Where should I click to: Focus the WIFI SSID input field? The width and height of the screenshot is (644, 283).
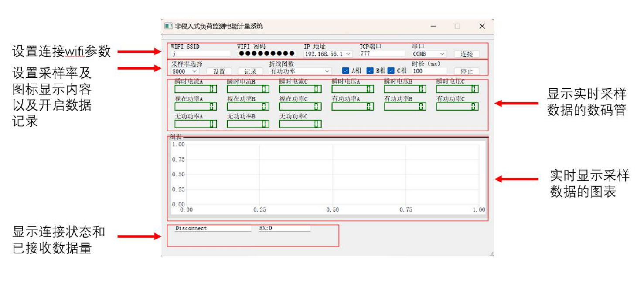click(x=201, y=54)
